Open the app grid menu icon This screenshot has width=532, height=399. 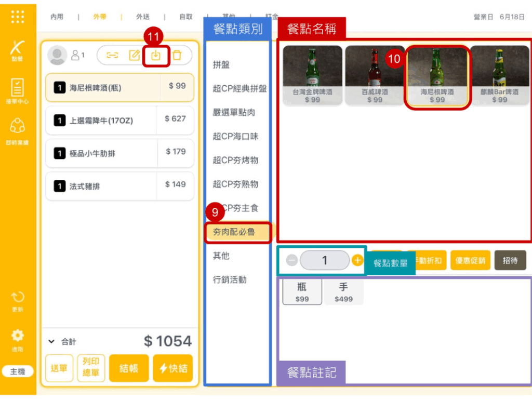pos(18,17)
